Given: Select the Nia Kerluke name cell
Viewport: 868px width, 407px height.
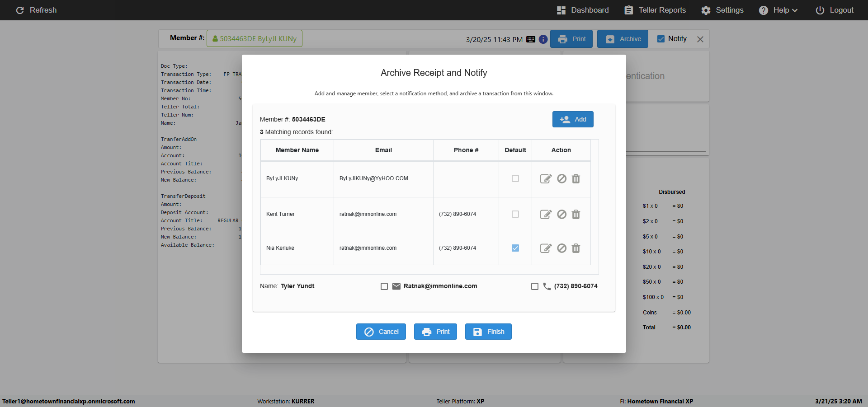Looking at the screenshot, I should [x=297, y=248].
